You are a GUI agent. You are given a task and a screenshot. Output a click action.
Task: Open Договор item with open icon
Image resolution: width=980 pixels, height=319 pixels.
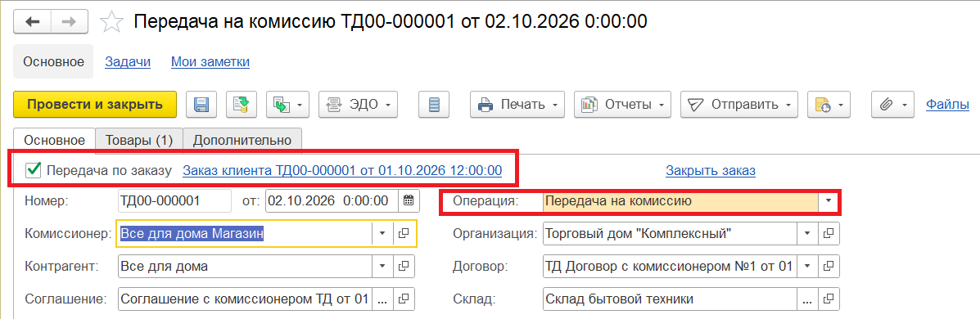[829, 267]
